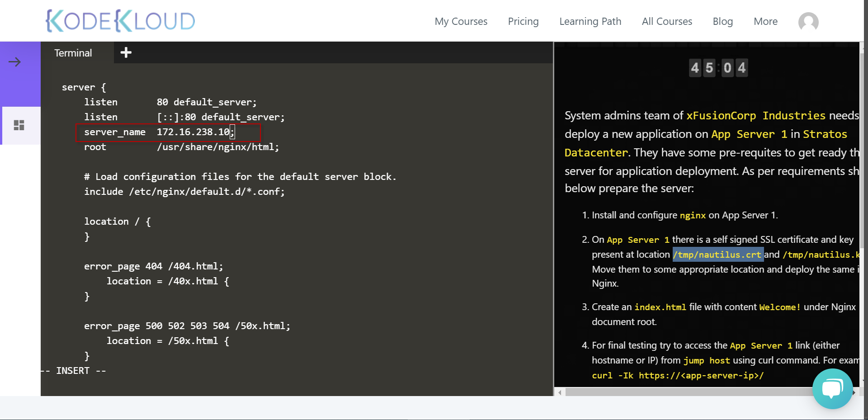
Task: Click the error_page 500 502 503 504 line
Action: point(187,326)
